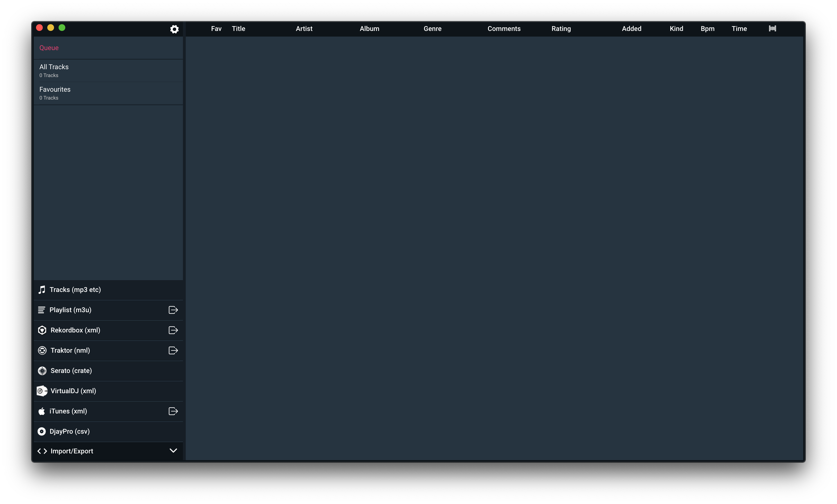Click the VirtualDJ logo icon

[42, 391]
